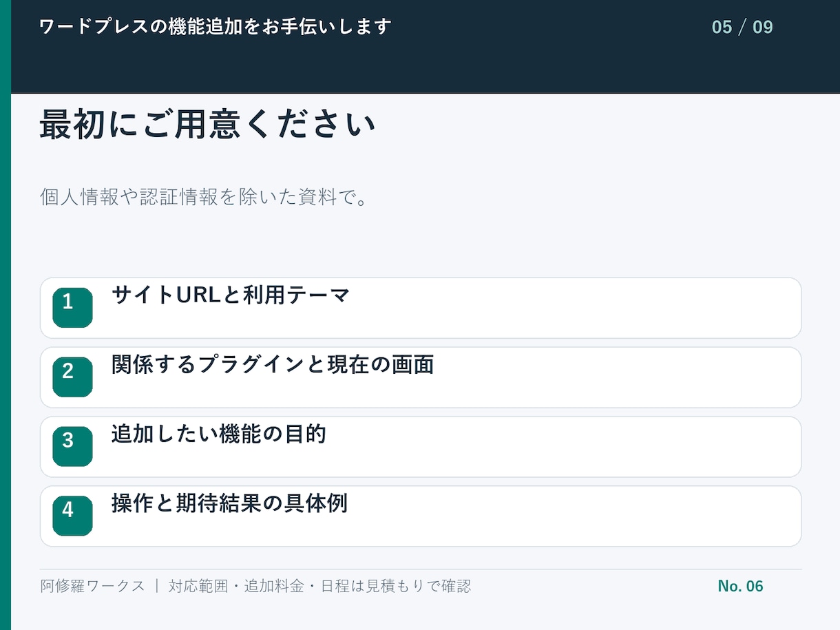
Task: Click the number 1 badge
Action: 72,308
